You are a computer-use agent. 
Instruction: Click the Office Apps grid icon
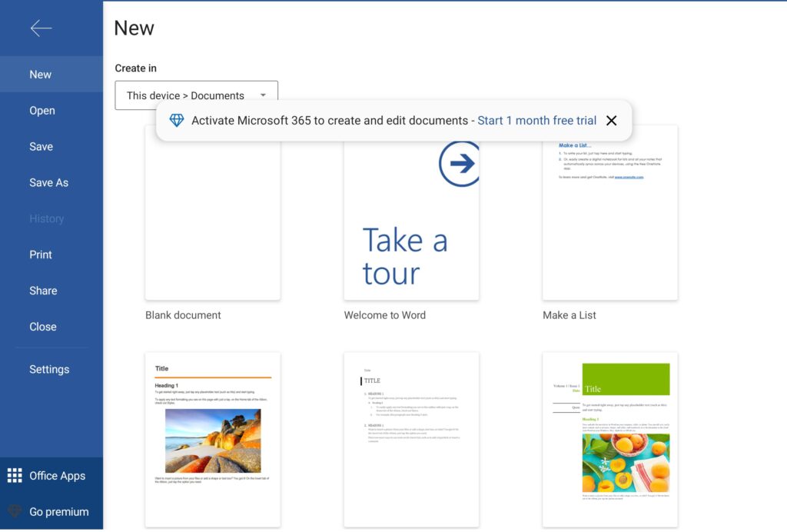click(x=15, y=475)
